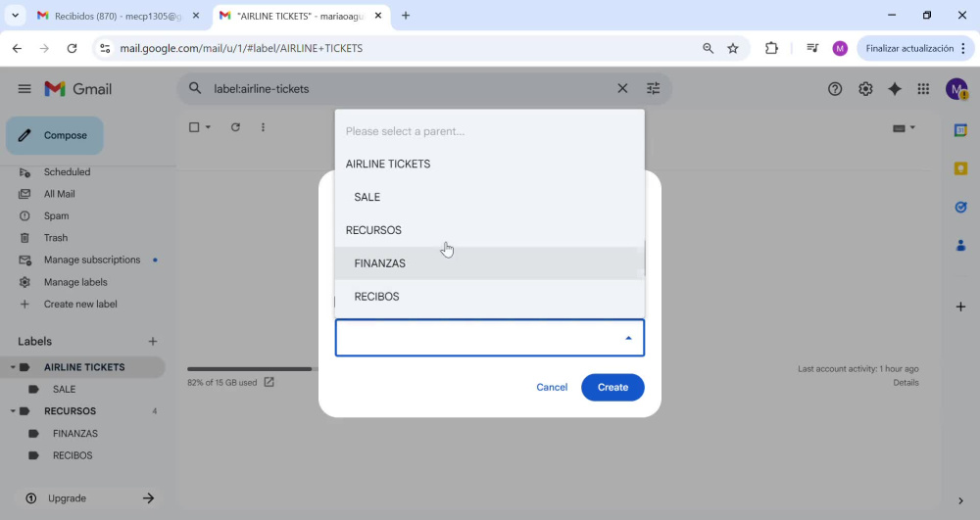Click the search magnifier icon in Gmail search
Viewport: 980px width, 520px height.
(x=195, y=89)
